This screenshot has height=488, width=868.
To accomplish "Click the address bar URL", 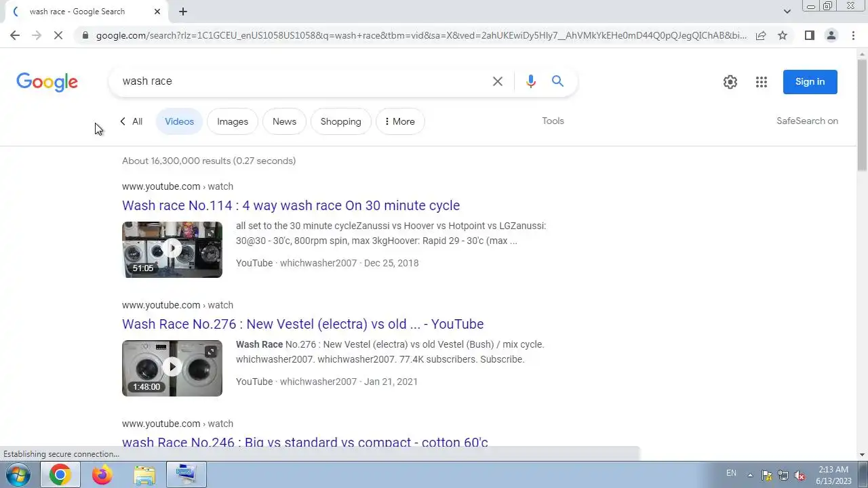I will 420,35.
